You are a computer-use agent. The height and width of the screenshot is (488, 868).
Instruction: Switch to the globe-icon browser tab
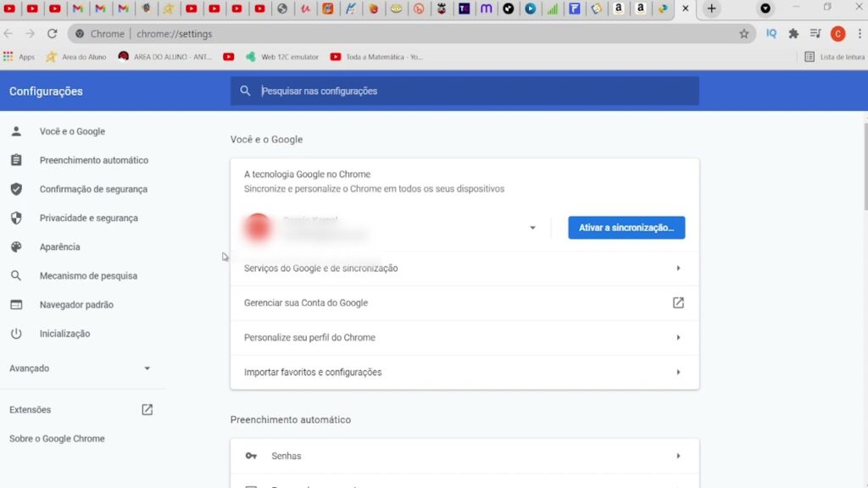tap(282, 8)
